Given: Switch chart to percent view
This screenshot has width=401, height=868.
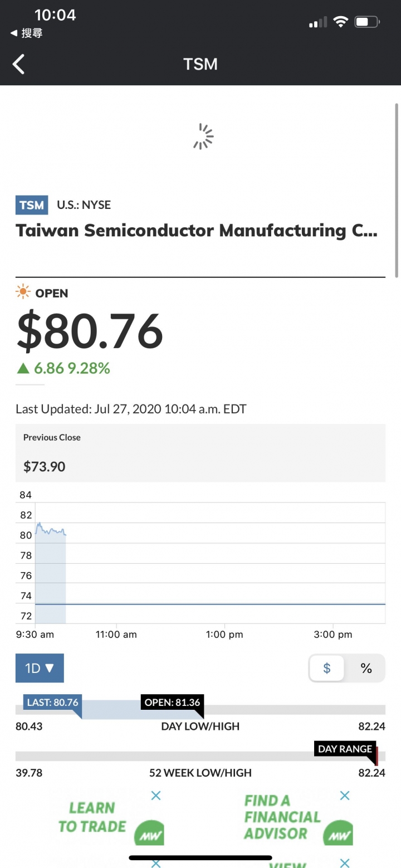Looking at the screenshot, I should click(x=366, y=668).
